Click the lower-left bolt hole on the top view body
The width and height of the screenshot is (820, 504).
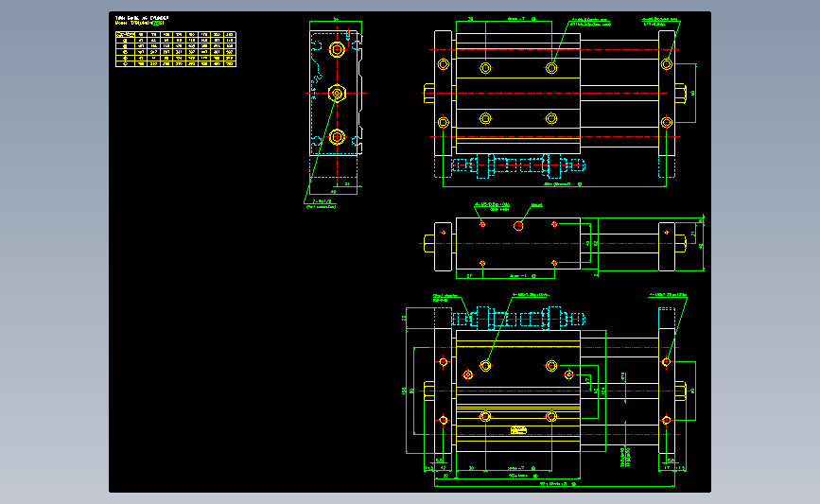pos(485,119)
